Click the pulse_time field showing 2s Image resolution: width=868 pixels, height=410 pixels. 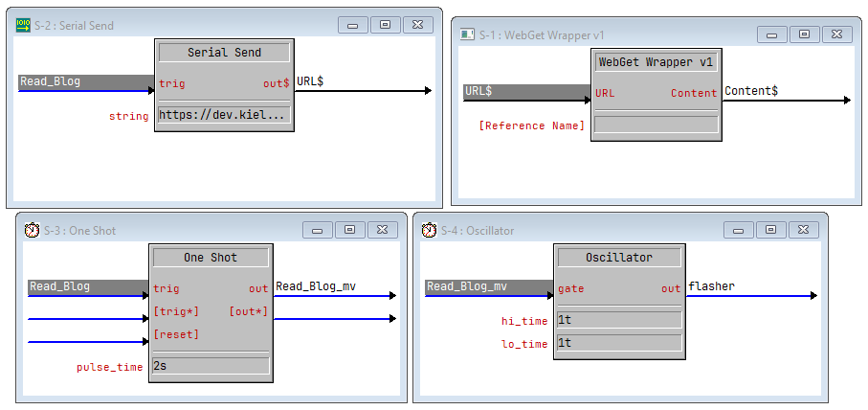211,366
